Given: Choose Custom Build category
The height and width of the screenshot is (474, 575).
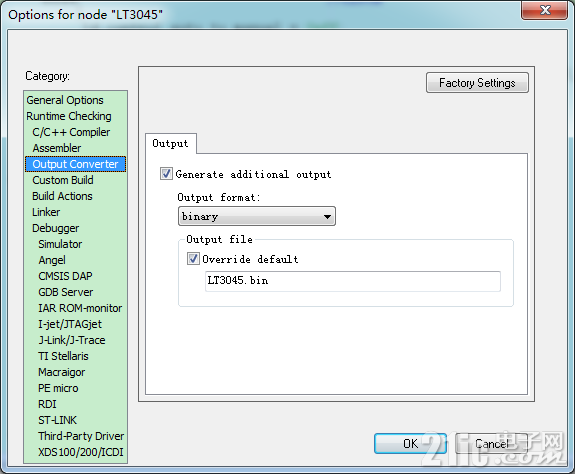Looking at the screenshot, I should click(63, 180).
